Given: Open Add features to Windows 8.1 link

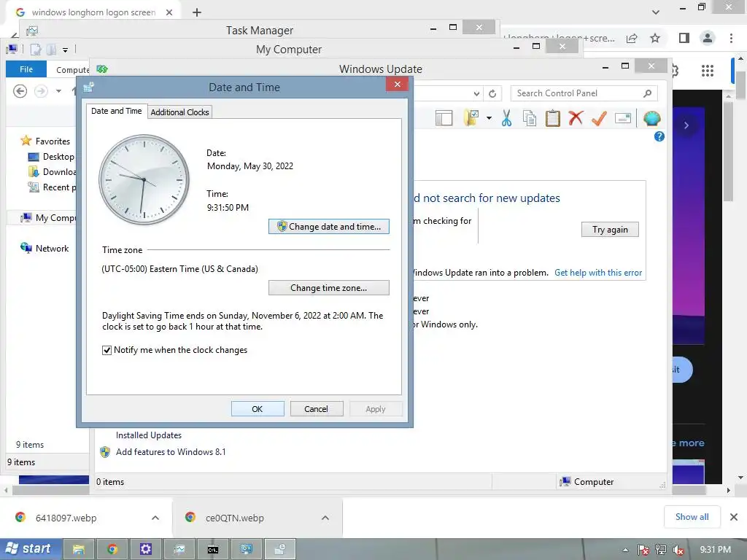Looking at the screenshot, I should coord(171,452).
